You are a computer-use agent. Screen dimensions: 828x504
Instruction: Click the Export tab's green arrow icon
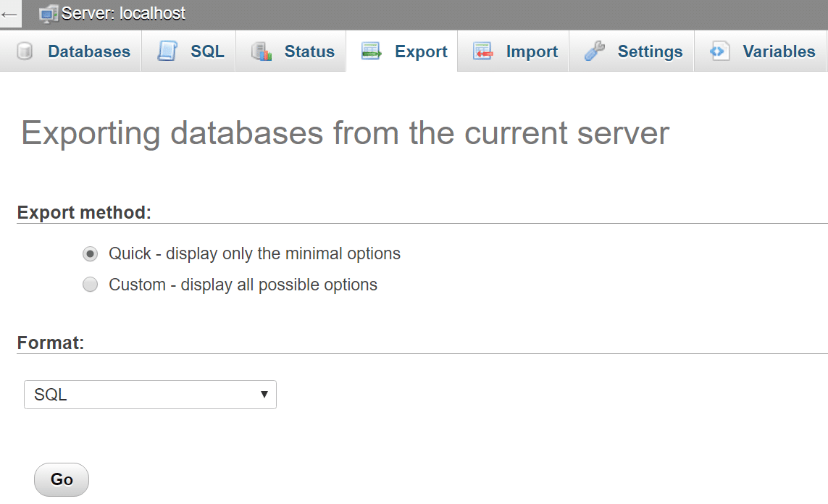point(371,52)
